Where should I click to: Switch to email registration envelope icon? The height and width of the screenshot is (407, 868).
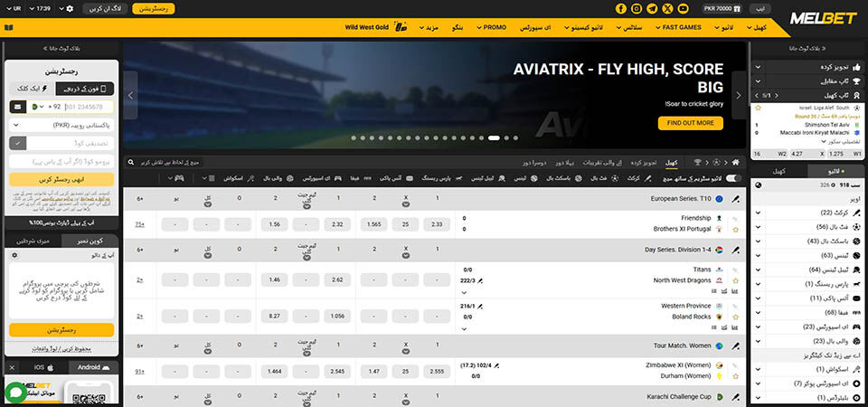(17, 107)
